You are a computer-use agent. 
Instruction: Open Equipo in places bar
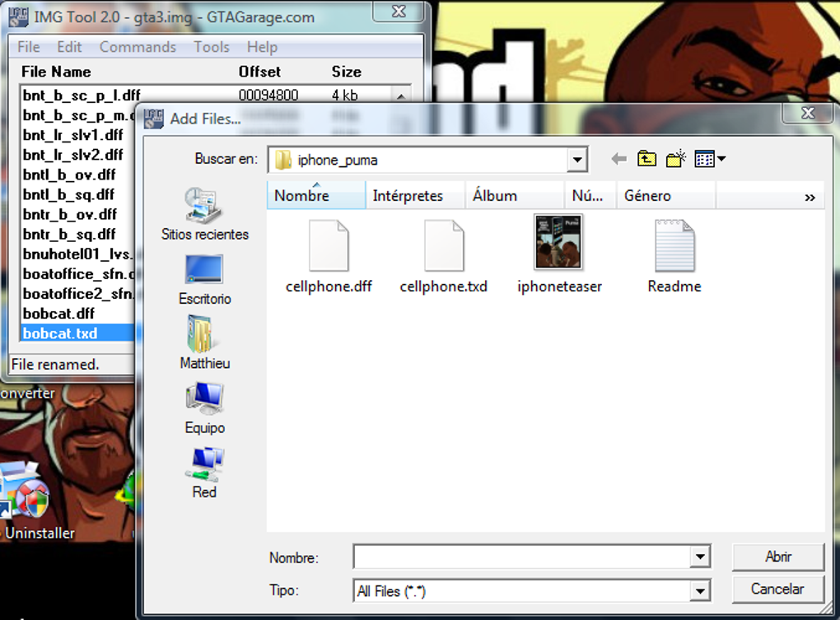(204, 408)
